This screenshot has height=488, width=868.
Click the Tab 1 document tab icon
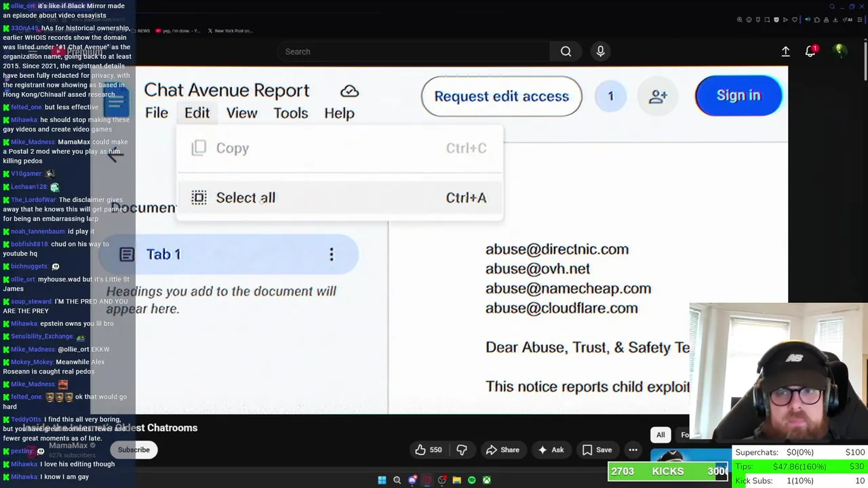pos(127,254)
